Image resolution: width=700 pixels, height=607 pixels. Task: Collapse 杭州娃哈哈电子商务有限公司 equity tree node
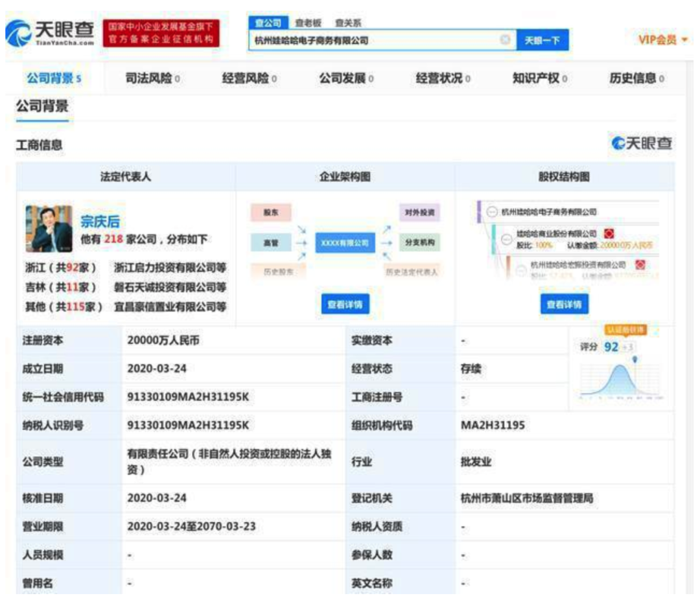pyautogui.click(x=492, y=212)
